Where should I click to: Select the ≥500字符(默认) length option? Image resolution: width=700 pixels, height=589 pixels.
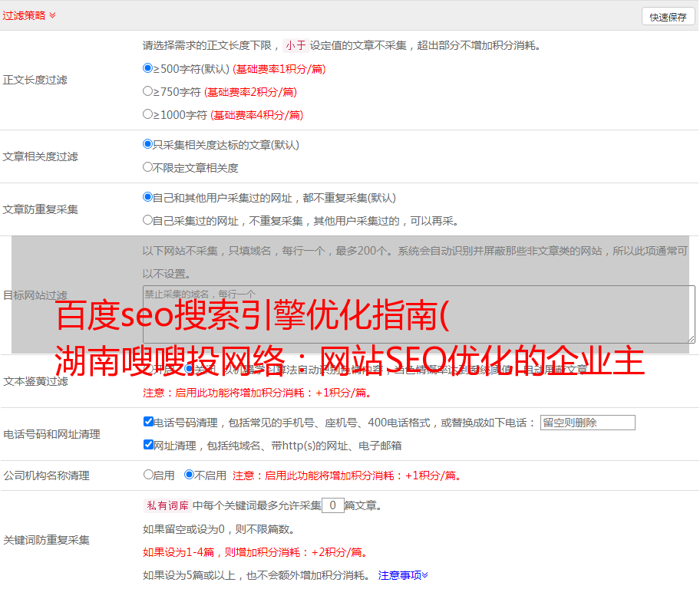pyautogui.click(x=147, y=68)
